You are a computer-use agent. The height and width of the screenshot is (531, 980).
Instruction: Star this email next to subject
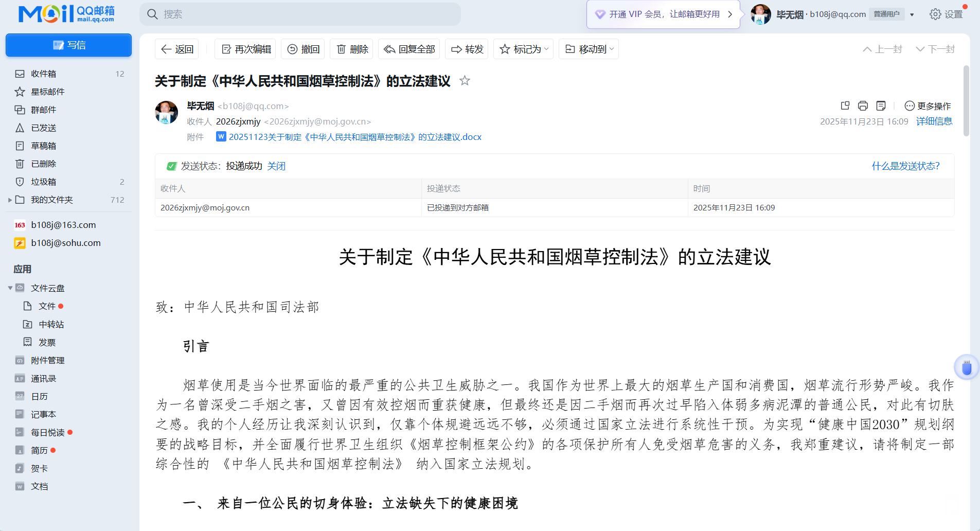coord(465,81)
